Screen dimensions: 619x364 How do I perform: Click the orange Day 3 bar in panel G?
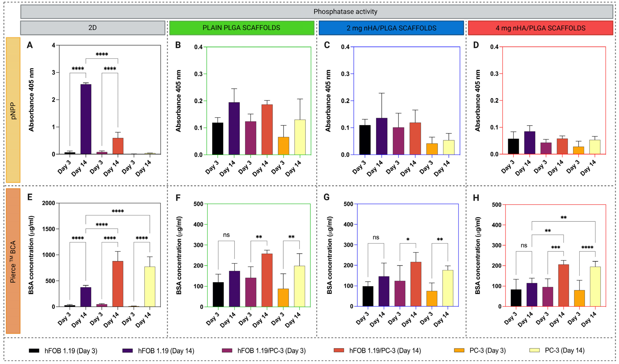click(432, 298)
